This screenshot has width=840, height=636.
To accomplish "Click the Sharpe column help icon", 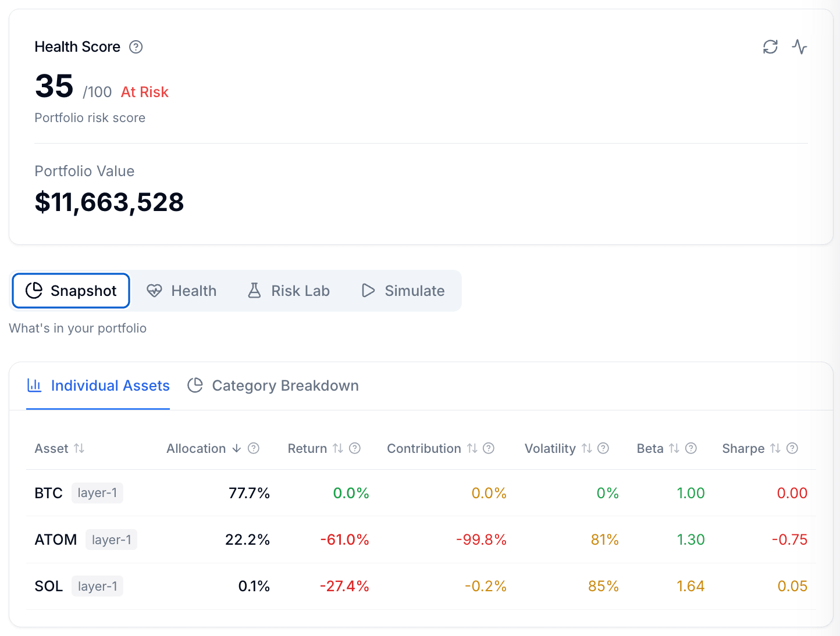I will (x=792, y=448).
